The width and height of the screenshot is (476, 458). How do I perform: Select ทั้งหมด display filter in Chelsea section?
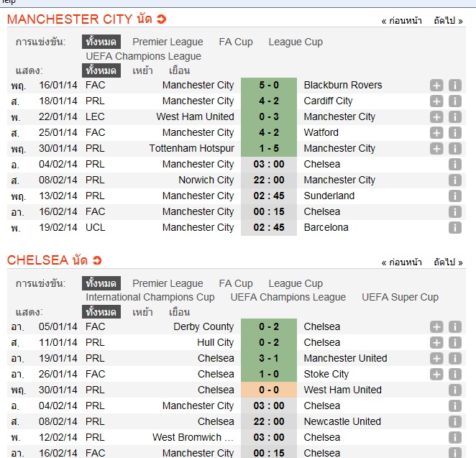(x=101, y=312)
